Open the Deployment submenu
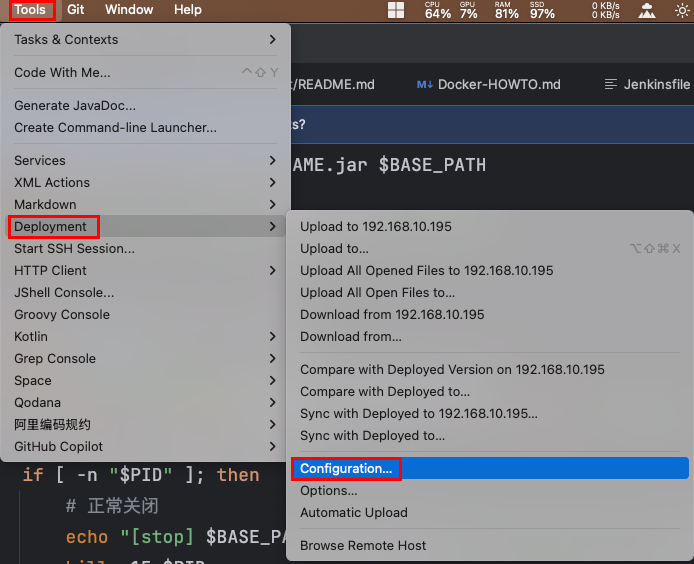694x564 pixels. [x=145, y=226]
